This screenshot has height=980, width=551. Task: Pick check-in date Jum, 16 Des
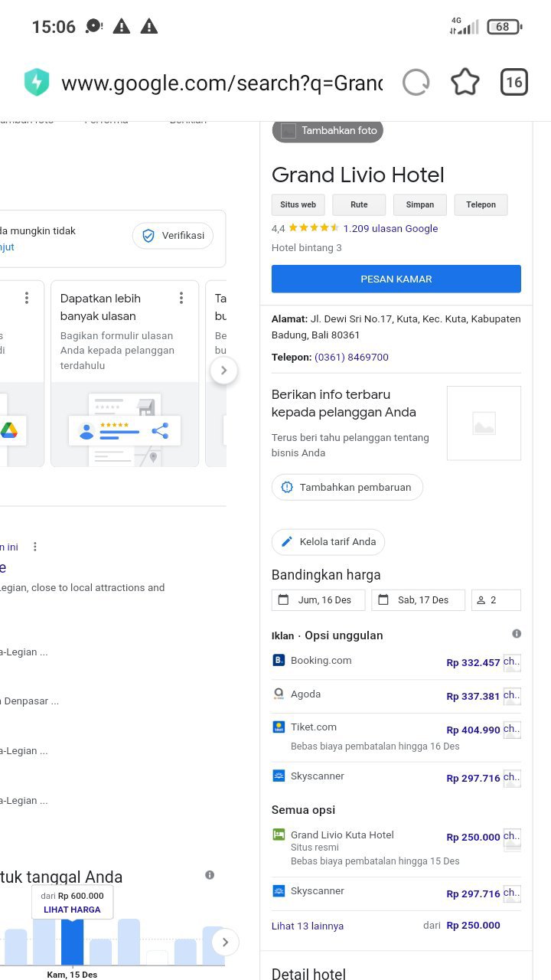click(x=318, y=600)
